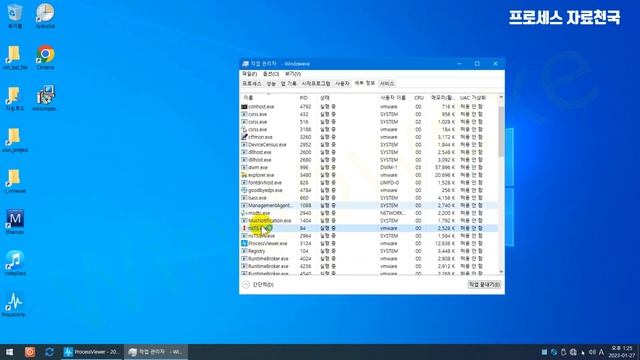
Task: Click the msdtc.exe process icon
Action: [x=244, y=213]
